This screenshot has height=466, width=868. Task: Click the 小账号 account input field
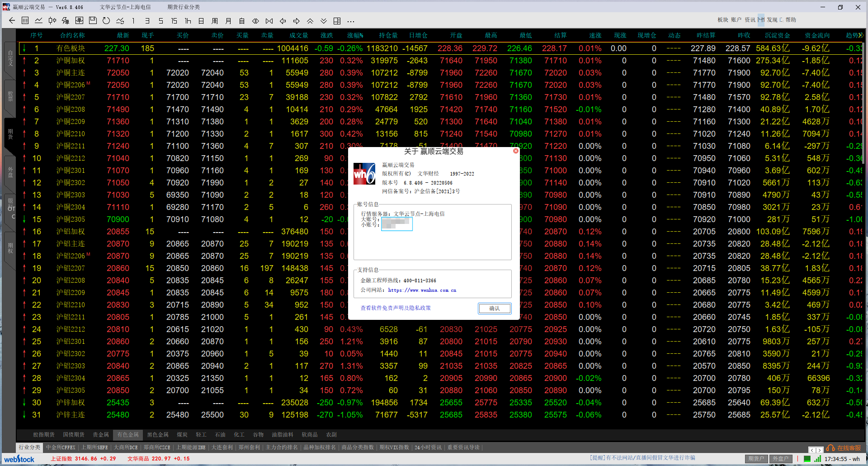[x=396, y=224]
